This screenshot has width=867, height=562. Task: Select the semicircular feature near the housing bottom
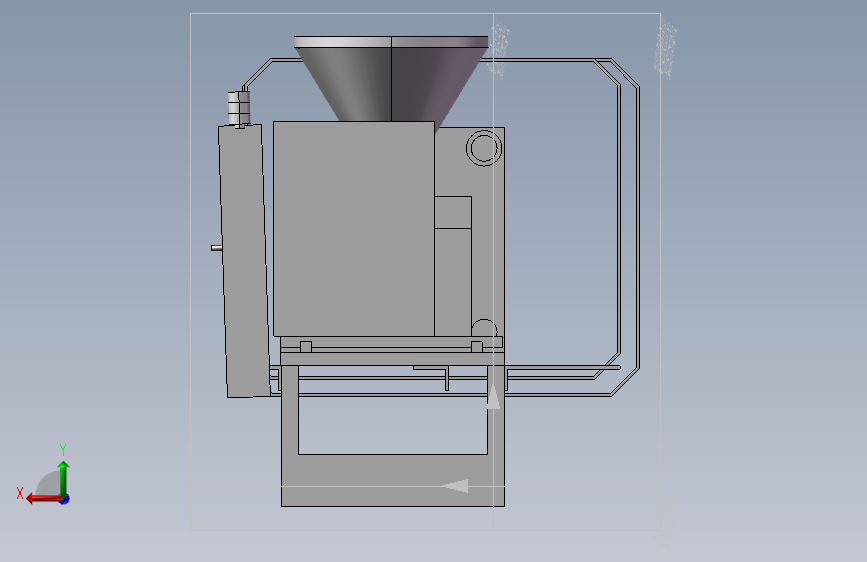(484, 327)
